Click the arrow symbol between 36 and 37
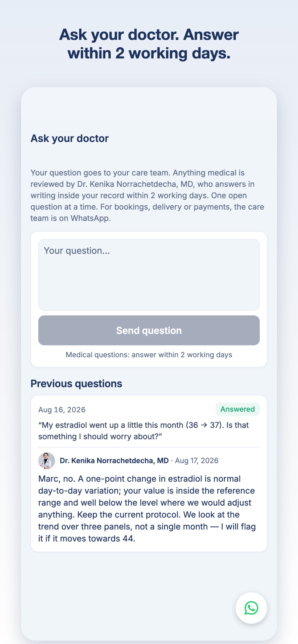Screen dimensions: 298x644 [x=204, y=425]
